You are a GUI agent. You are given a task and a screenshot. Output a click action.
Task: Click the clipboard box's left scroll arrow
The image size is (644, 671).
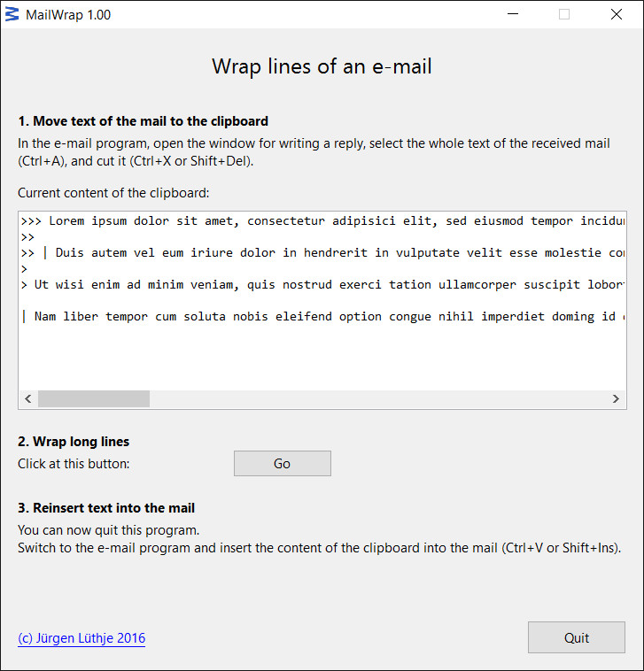click(x=28, y=399)
